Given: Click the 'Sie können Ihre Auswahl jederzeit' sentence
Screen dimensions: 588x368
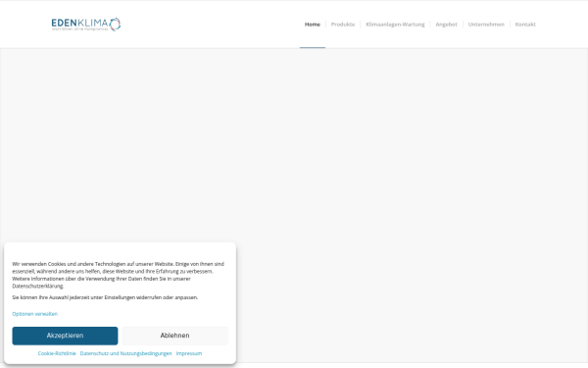Looking at the screenshot, I should pyautogui.click(x=105, y=297).
